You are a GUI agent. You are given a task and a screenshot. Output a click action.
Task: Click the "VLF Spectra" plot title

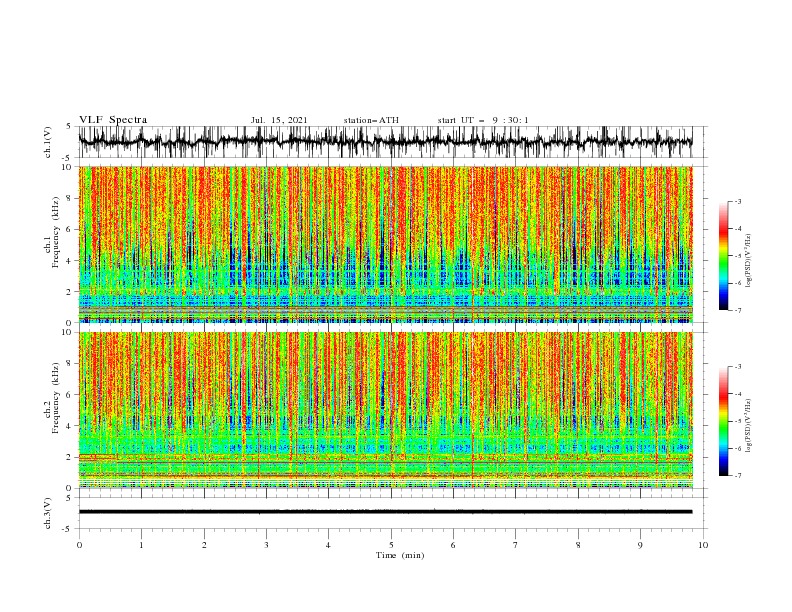[113, 120]
